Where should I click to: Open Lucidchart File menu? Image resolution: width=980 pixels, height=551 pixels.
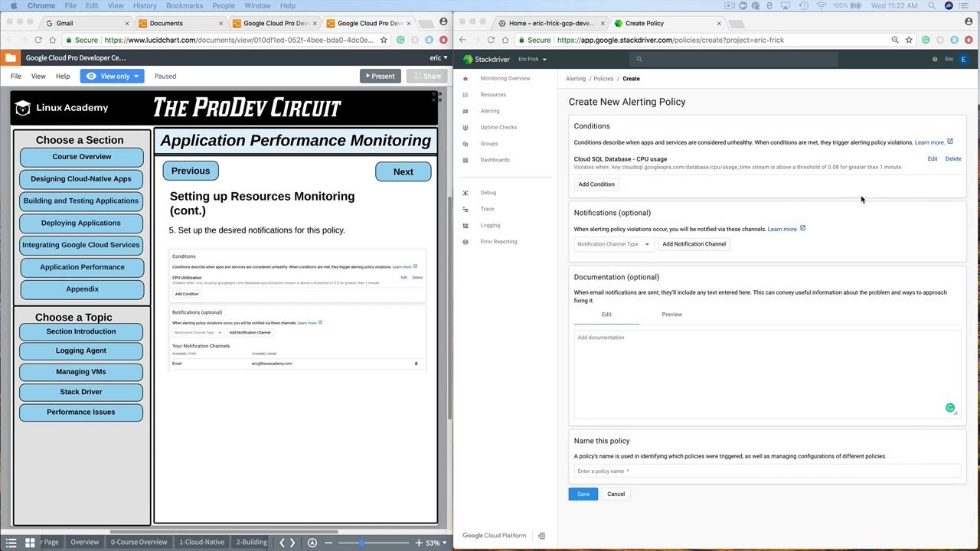click(x=15, y=76)
